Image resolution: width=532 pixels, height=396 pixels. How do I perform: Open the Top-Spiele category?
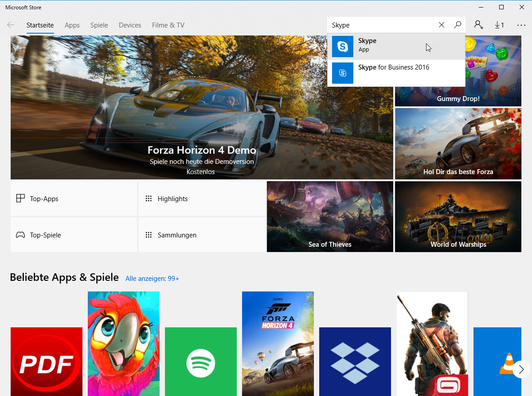[x=74, y=235]
